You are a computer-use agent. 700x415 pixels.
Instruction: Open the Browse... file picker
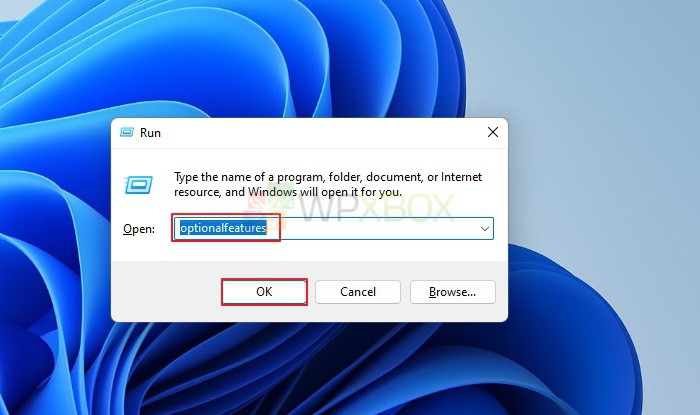[x=453, y=292]
